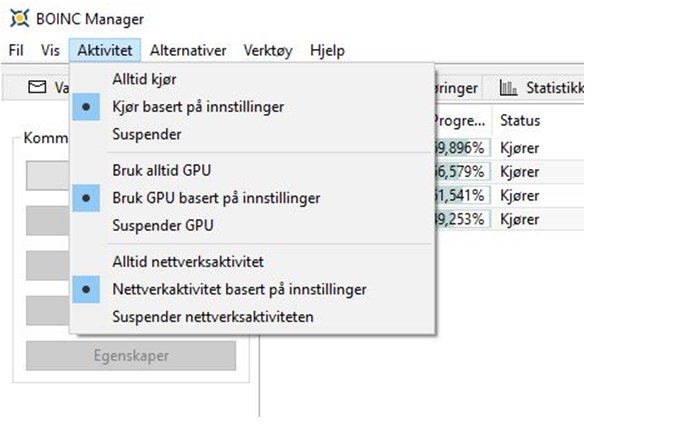This screenshot has width=674, height=431.
Task: Enable "Alltid nettverksaktivitet"
Action: 187,261
